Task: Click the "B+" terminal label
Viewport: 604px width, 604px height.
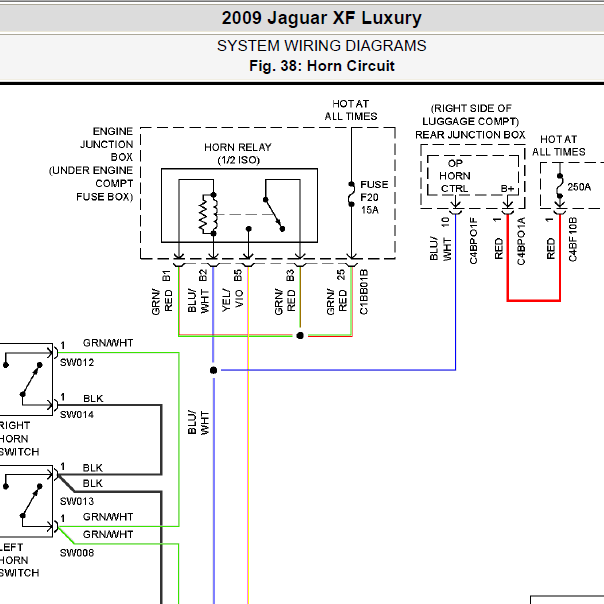Action: 507,189
